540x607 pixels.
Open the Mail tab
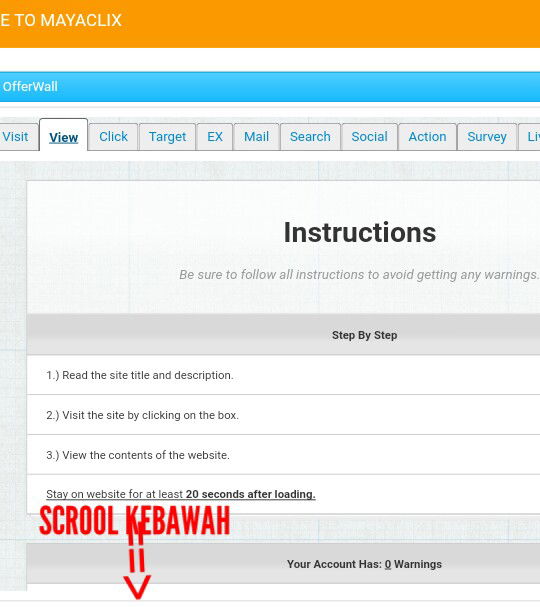(256, 137)
